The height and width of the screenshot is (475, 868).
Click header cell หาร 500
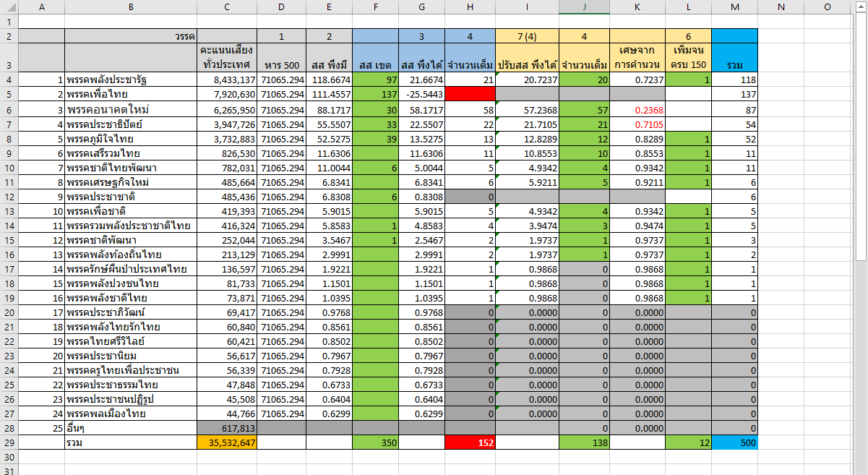(281, 58)
